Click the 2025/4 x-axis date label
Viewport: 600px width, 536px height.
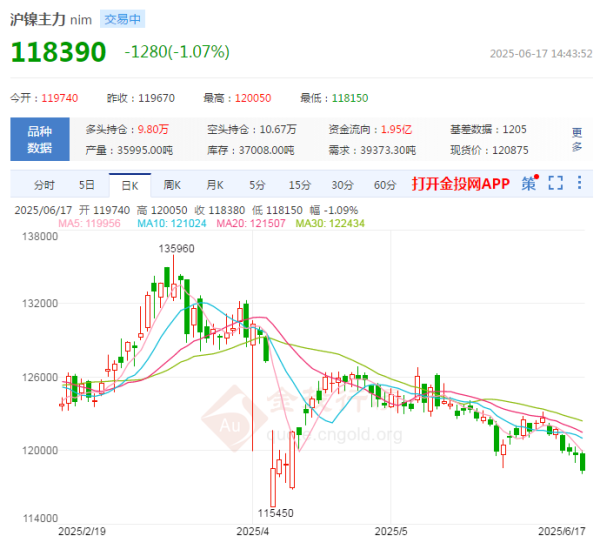pyautogui.click(x=253, y=531)
